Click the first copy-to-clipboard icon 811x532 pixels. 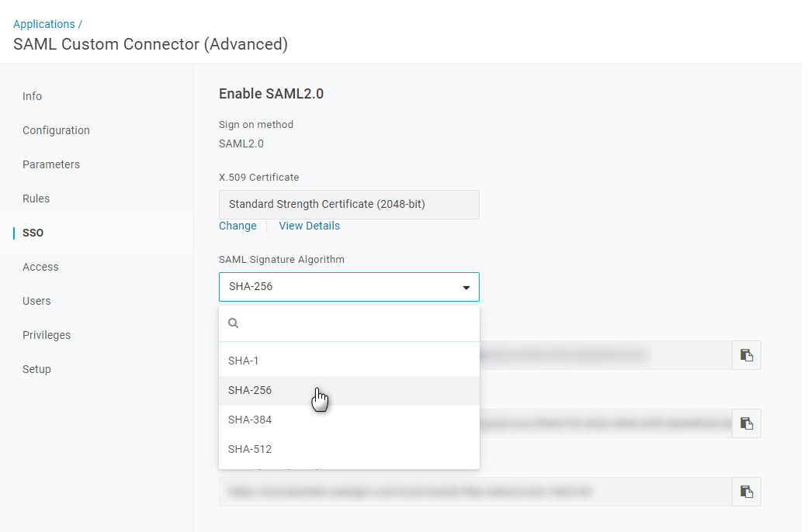pyautogui.click(x=747, y=355)
